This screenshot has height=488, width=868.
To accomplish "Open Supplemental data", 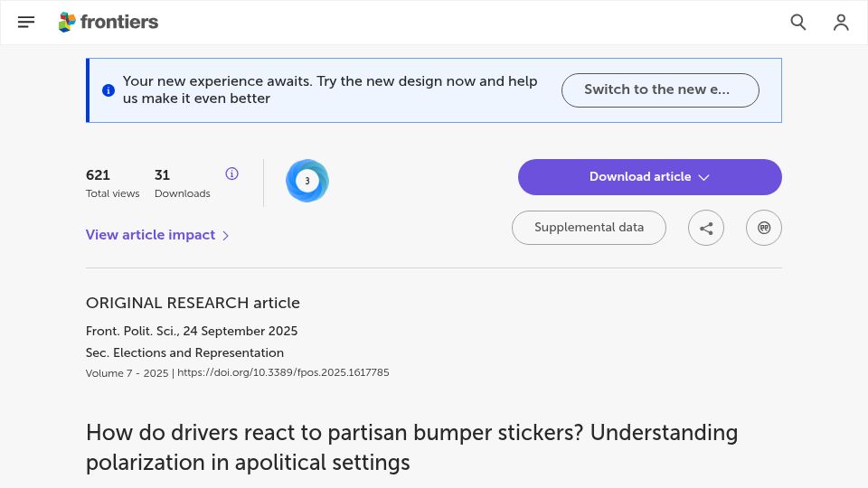I will pos(589,228).
